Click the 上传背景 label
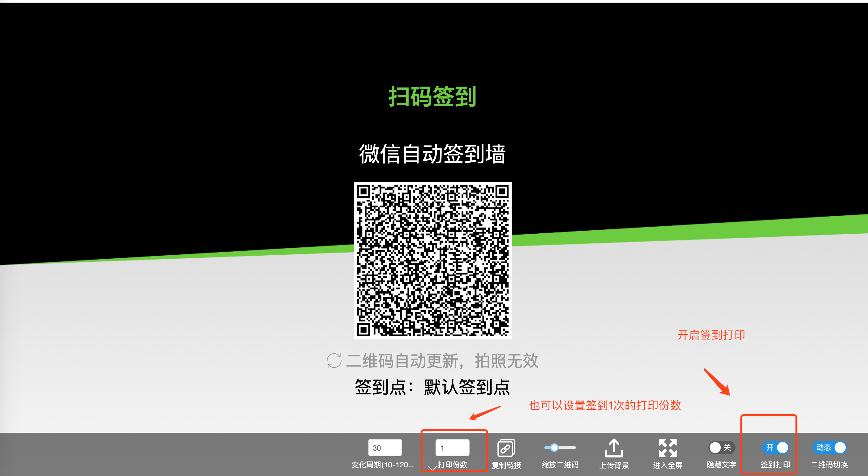 point(614,465)
